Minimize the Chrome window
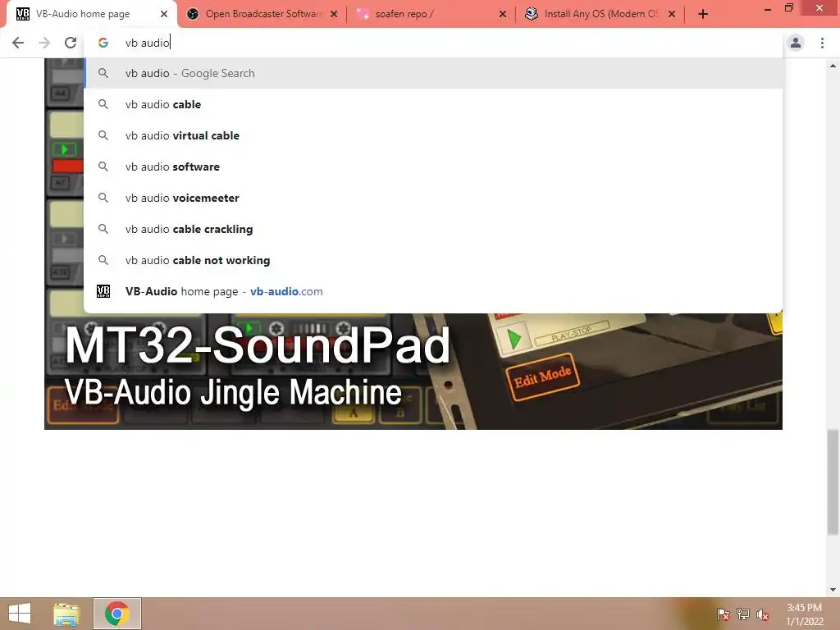 click(767, 9)
